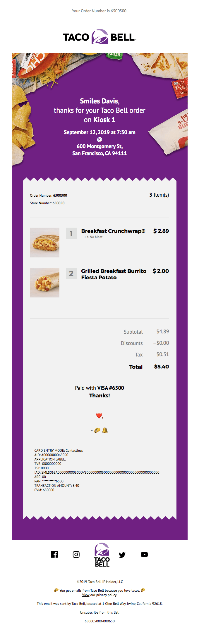This screenshot has height=644, width=199.
Task: Click quantity badge 2 next to burrito
Action: coord(71,273)
